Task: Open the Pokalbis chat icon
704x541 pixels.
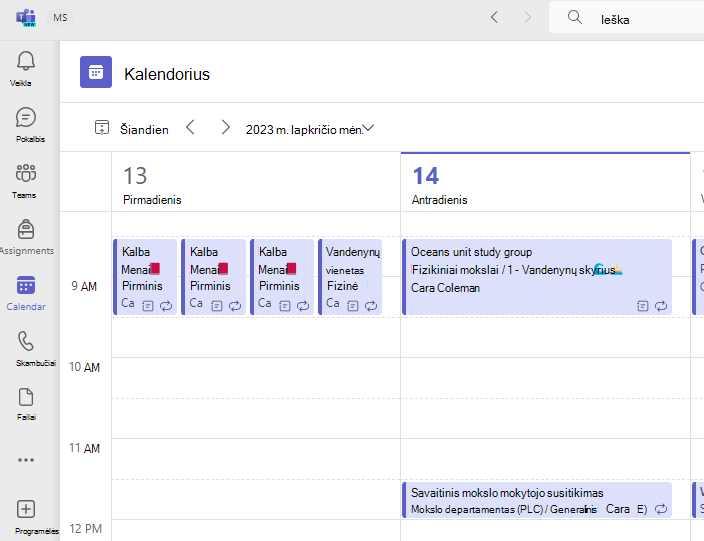Action: pyautogui.click(x=26, y=117)
